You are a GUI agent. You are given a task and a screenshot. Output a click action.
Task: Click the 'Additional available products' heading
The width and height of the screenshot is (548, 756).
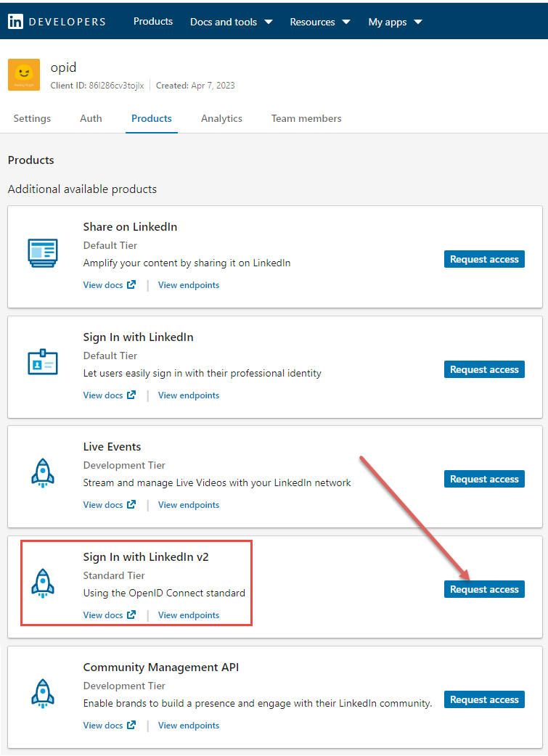82,189
